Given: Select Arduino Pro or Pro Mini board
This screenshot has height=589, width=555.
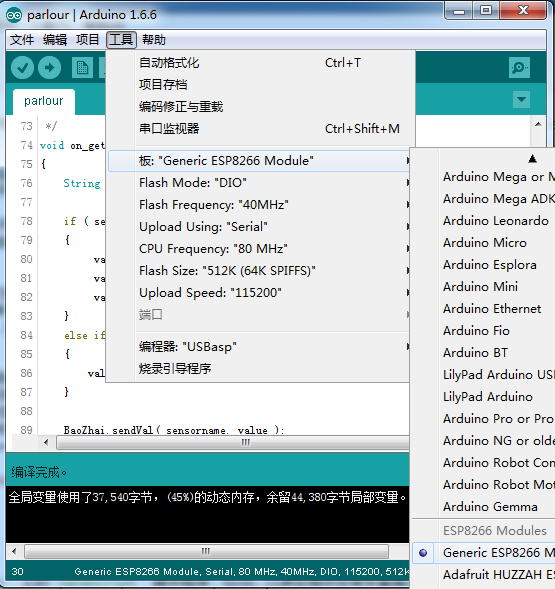Looking at the screenshot, I should click(x=484, y=418).
